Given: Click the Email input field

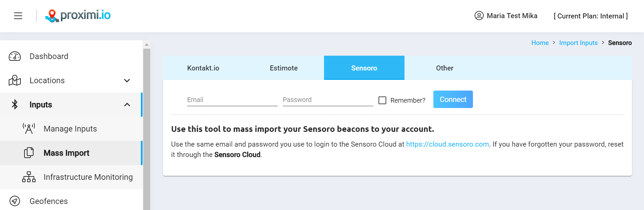Looking at the screenshot, I should click(232, 100).
